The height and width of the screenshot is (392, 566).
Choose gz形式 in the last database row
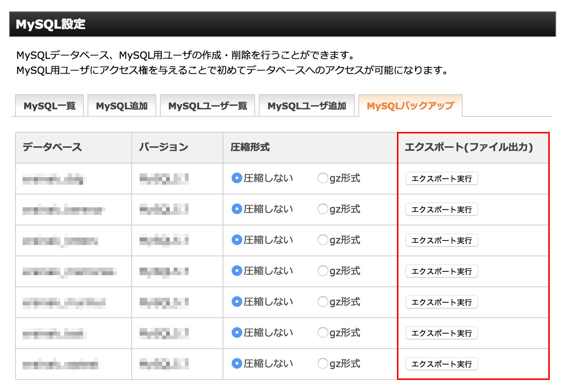pos(323,363)
